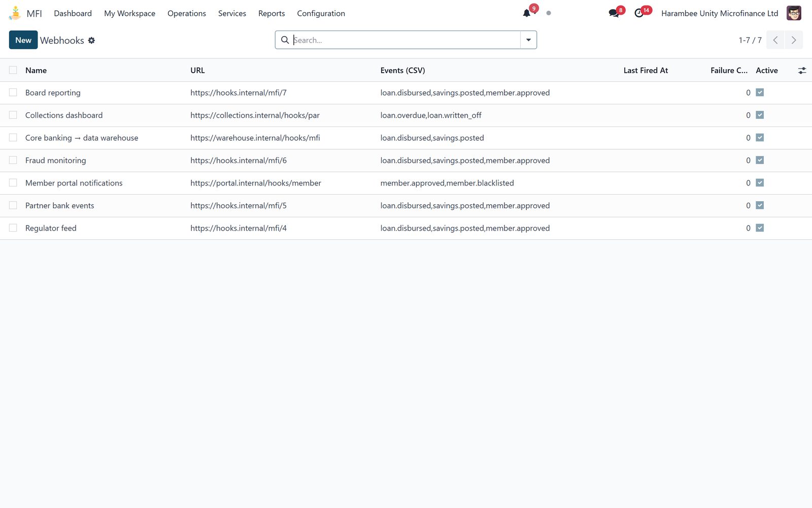Click URL https://collections.internal/hooks/par

click(x=255, y=115)
